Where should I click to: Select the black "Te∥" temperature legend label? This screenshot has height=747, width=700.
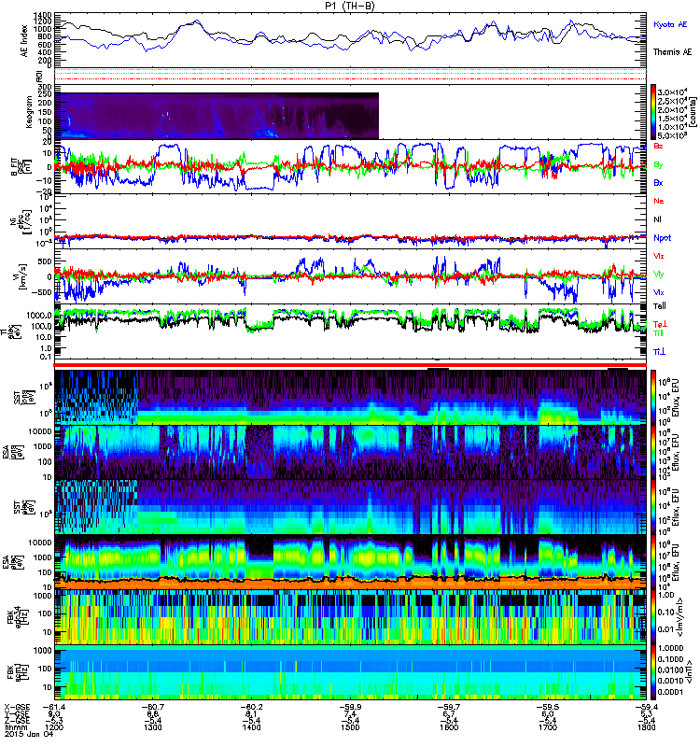tap(660, 306)
